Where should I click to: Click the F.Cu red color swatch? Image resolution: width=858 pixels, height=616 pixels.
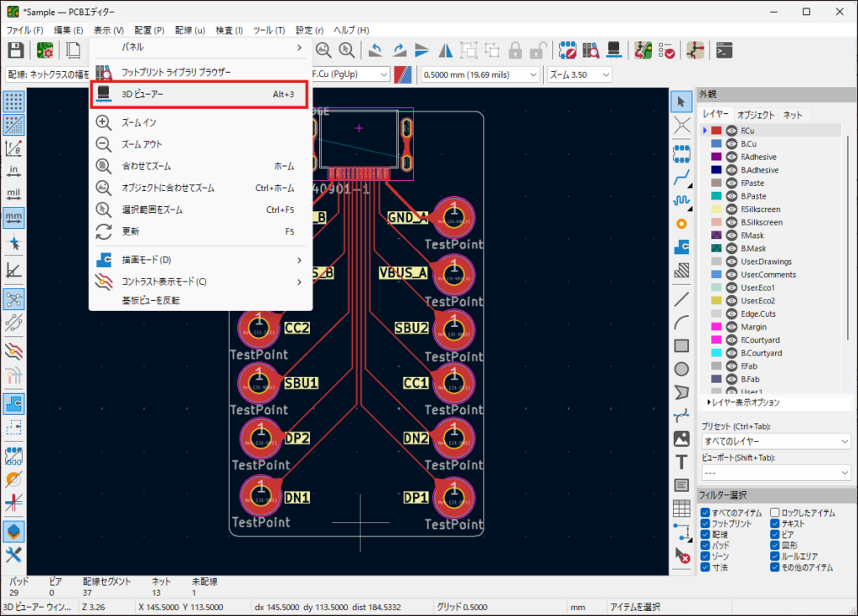[717, 131]
